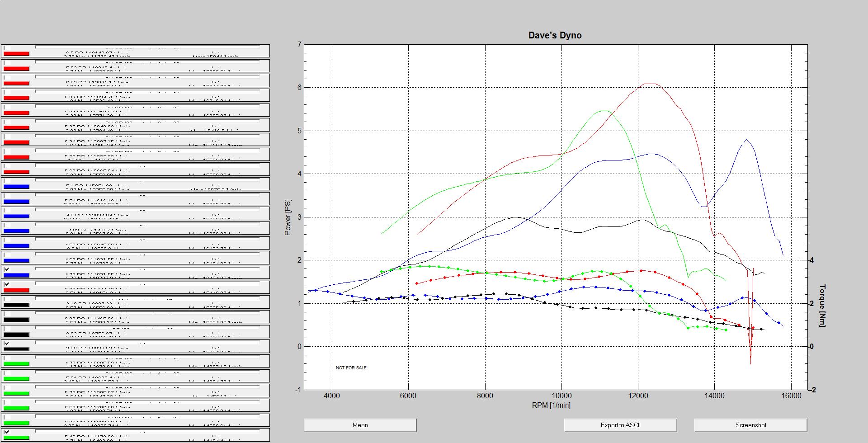This screenshot has height=443, width=868.
Task: Take a capture with the Screenshot button
Action: (750, 425)
